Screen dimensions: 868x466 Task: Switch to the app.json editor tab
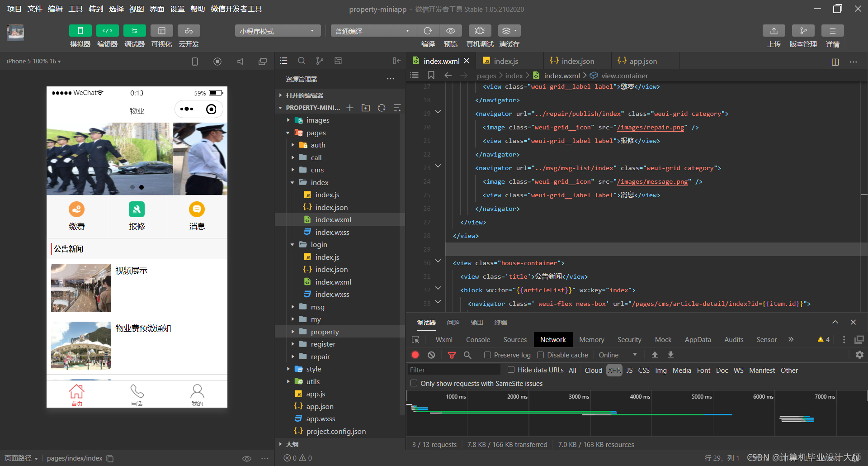click(x=643, y=61)
